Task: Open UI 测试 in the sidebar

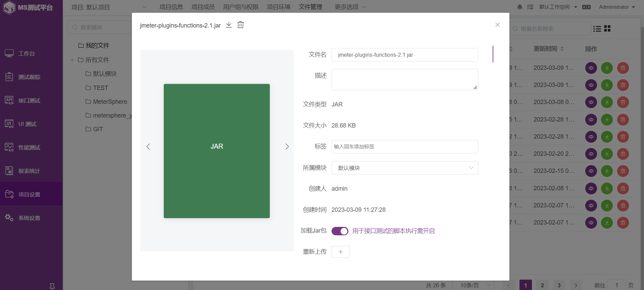Action: [31, 124]
